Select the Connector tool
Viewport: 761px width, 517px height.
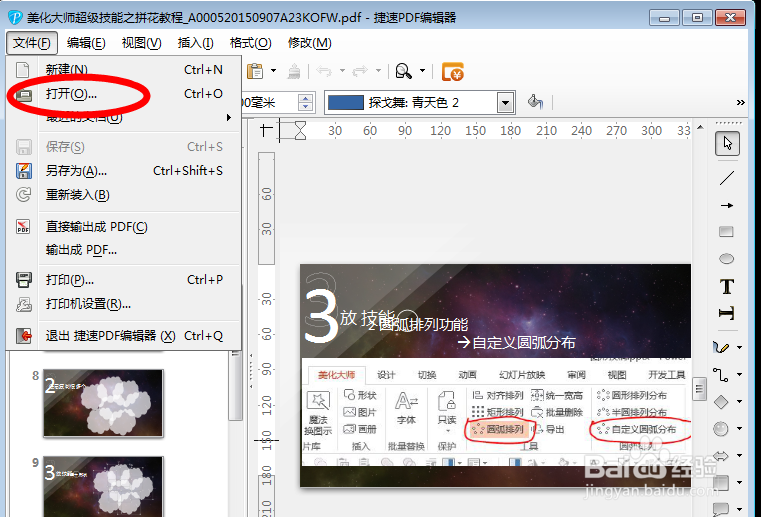tap(721, 374)
